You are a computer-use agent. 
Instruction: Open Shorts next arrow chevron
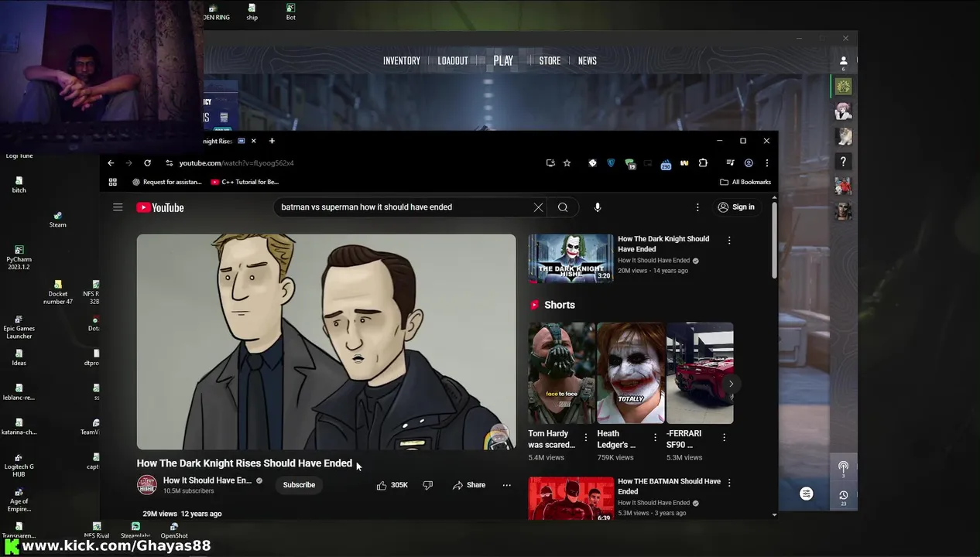pos(730,384)
